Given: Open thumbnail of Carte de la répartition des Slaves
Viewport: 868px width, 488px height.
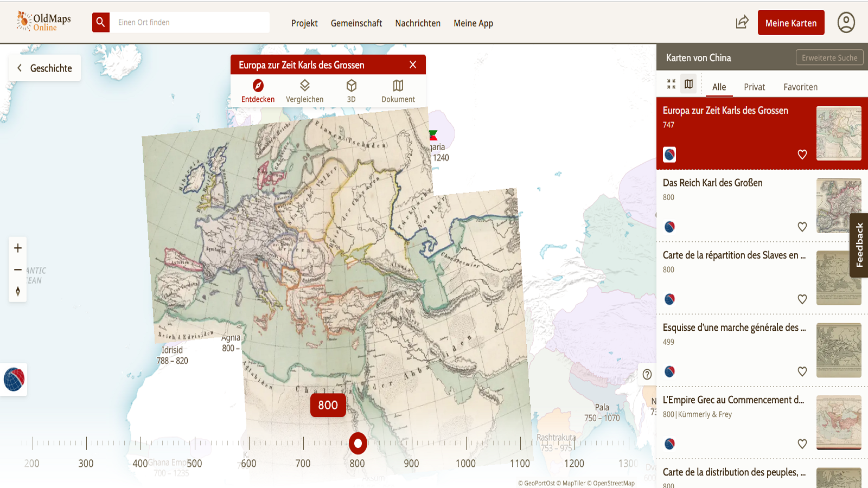Looking at the screenshot, I should coord(839,278).
